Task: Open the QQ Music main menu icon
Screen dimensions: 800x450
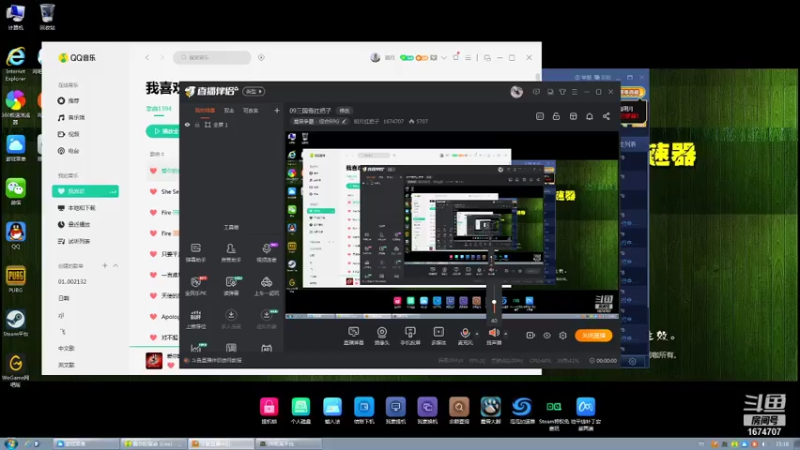Action: tap(468, 58)
